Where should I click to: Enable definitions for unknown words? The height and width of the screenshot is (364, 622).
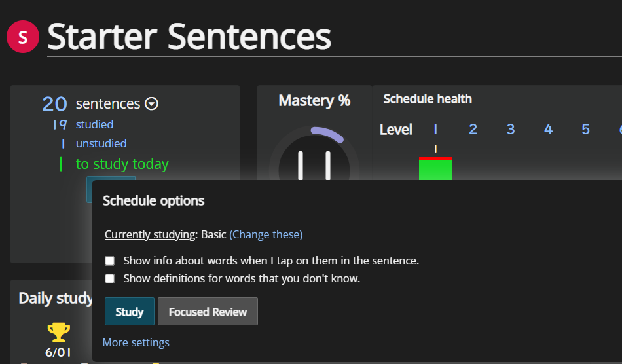110,279
